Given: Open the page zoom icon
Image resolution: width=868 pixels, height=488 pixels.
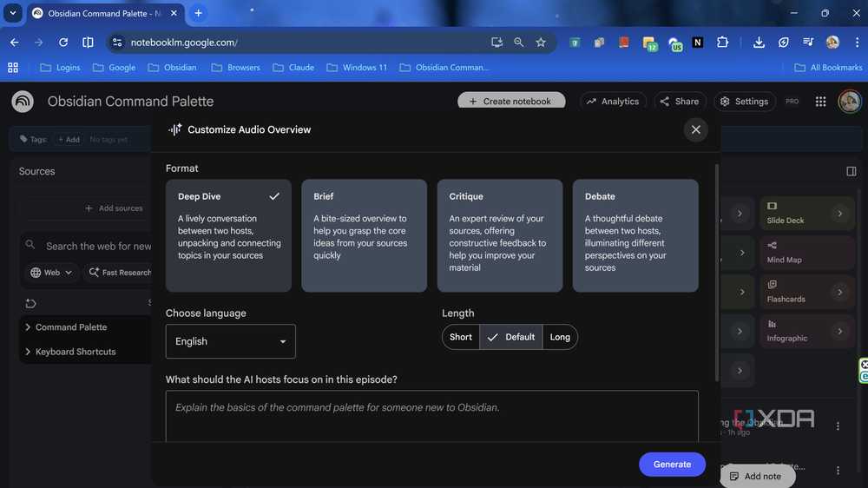Looking at the screenshot, I should [x=518, y=42].
